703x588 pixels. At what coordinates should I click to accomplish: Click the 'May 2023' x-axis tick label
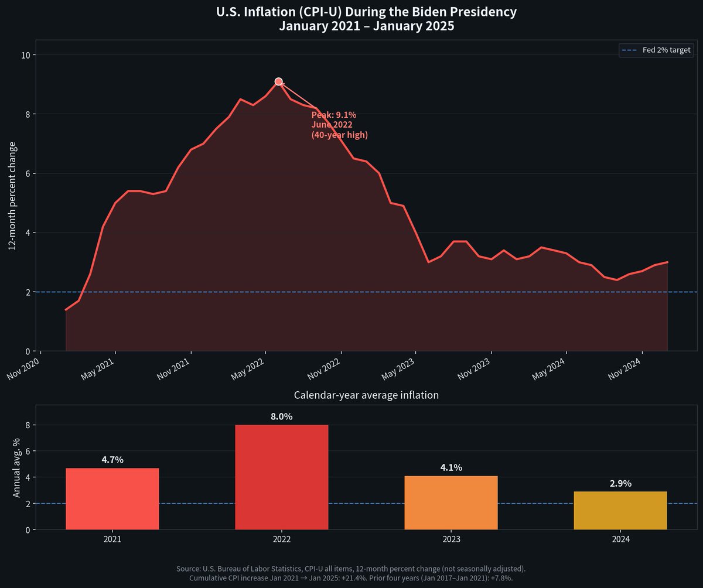pos(398,368)
